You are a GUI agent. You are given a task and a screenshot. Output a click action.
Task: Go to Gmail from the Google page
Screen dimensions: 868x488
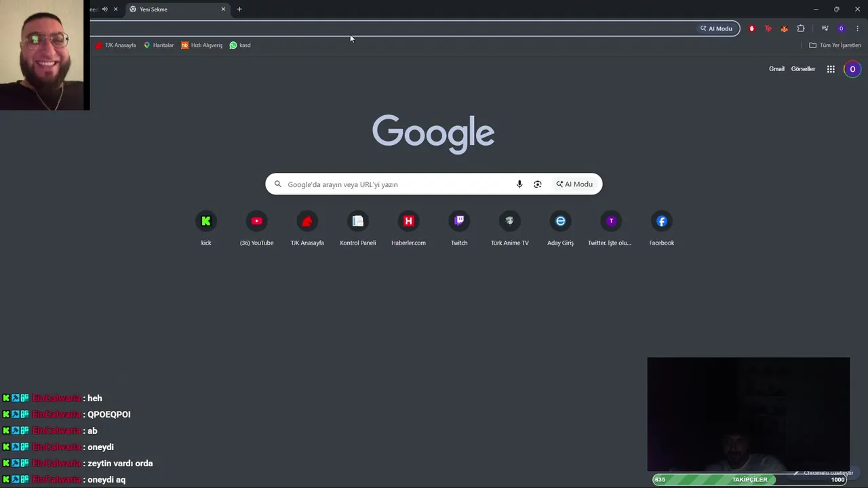click(776, 69)
